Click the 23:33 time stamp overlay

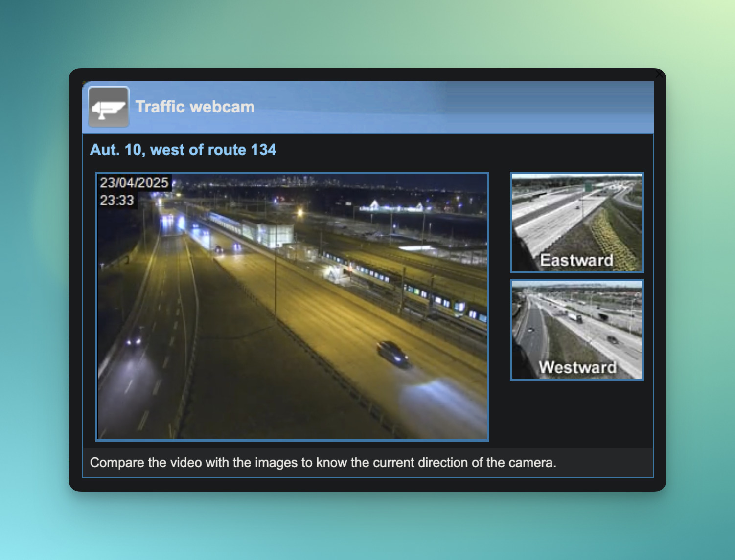coord(117,200)
